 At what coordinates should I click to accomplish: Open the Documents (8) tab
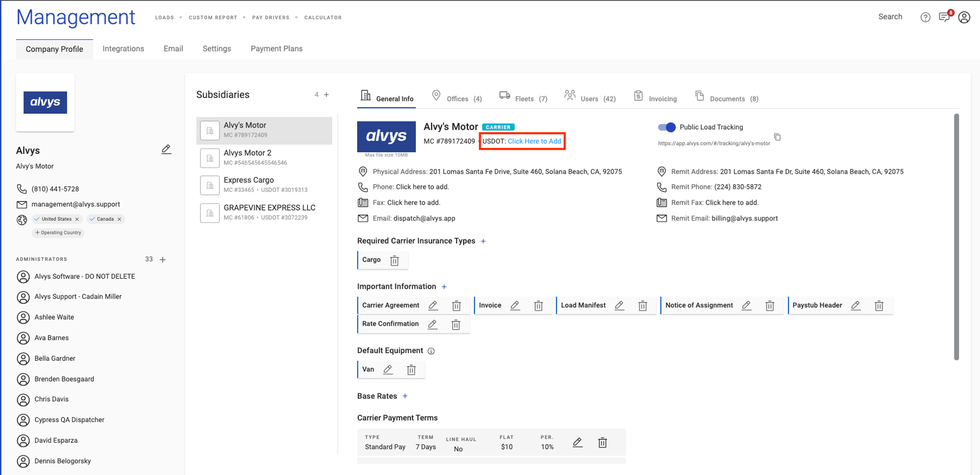727,97
